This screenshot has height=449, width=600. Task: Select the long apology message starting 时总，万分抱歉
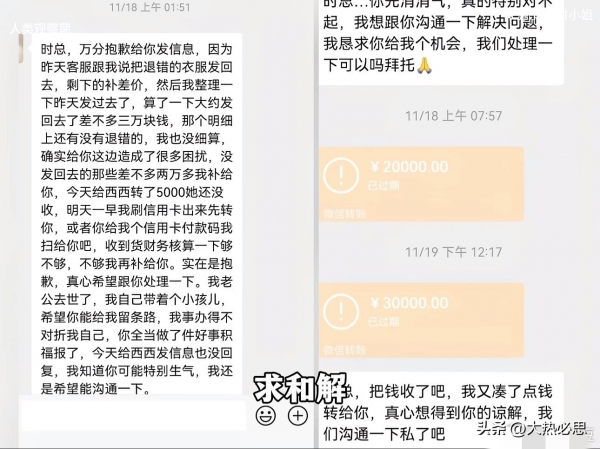click(137, 214)
